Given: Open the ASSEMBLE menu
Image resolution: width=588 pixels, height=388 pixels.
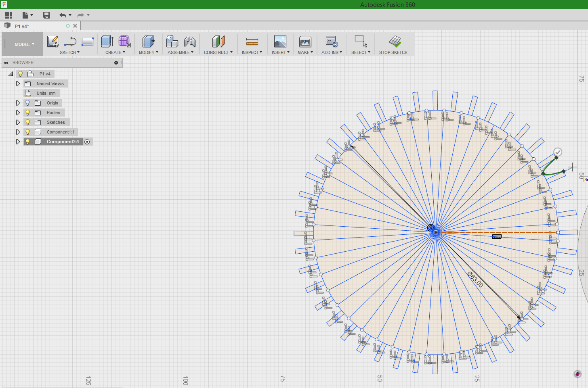Looking at the screenshot, I should tap(180, 52).
